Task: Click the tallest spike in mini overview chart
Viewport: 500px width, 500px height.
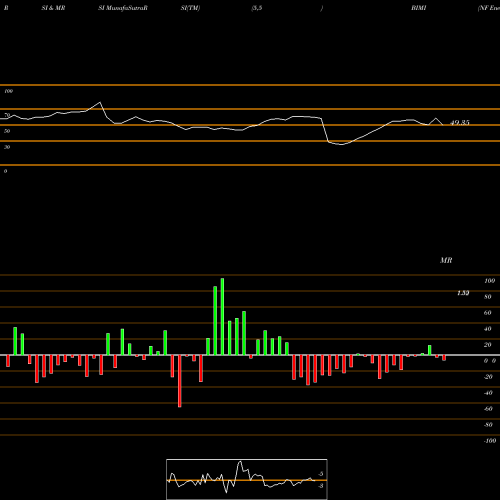Action: coord(240,462)
